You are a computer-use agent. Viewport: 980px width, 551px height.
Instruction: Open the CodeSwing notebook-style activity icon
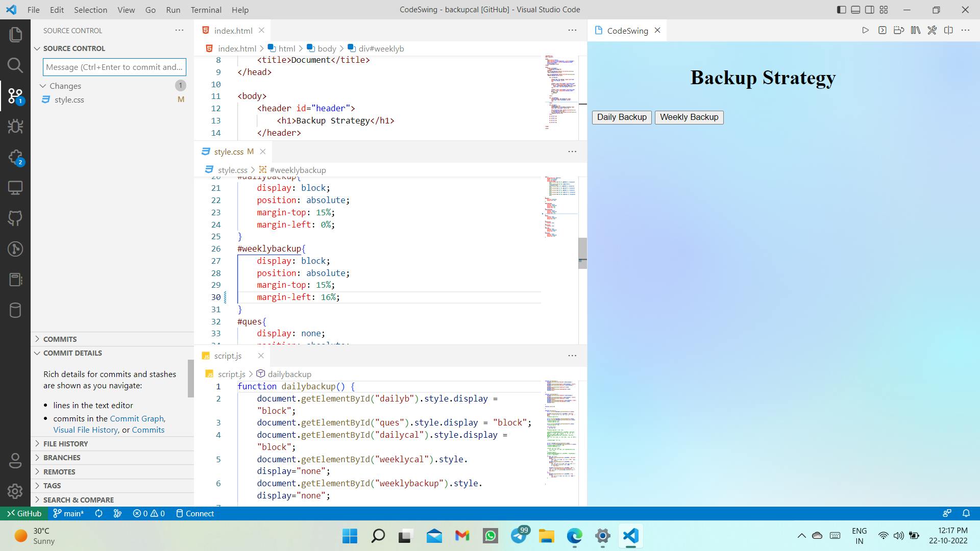15,280
